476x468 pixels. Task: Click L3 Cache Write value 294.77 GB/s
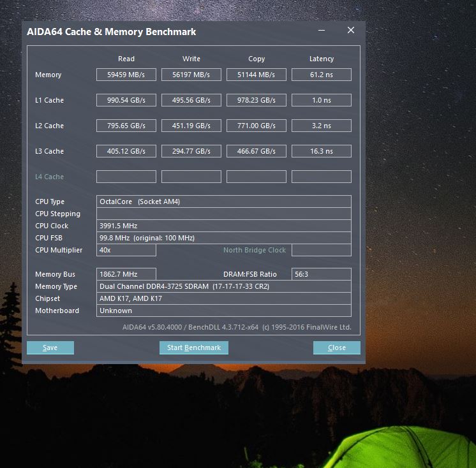191,151
